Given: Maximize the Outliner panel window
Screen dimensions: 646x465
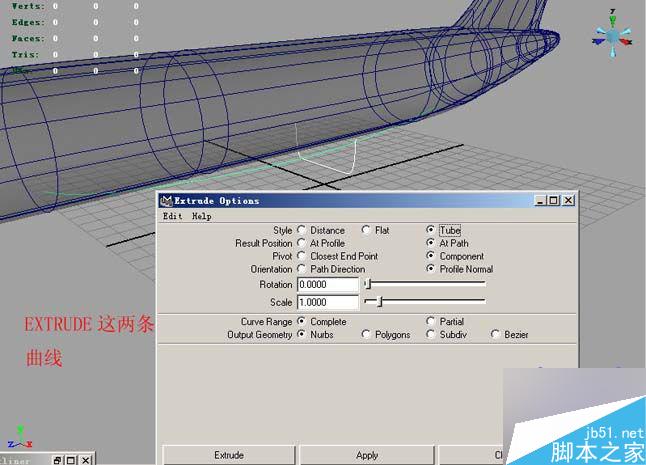Looking at the screenshot, I should tap(71, 460).
